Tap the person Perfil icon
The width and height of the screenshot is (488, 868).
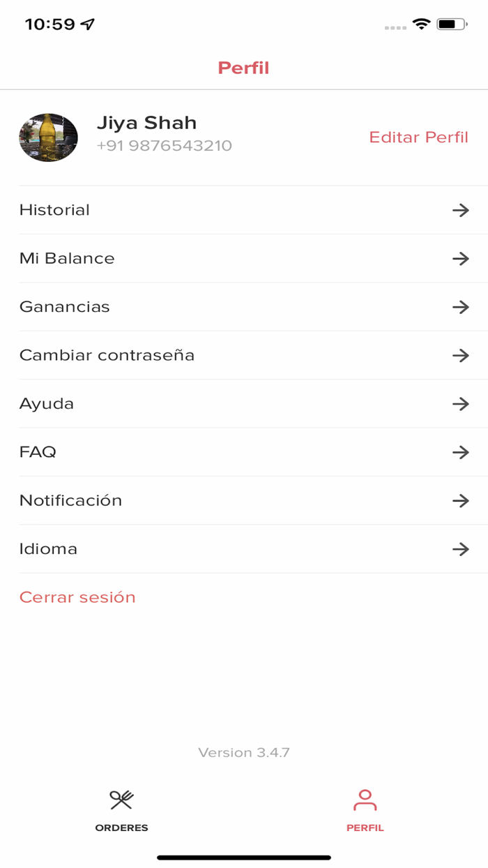click(x=365, y=800)
